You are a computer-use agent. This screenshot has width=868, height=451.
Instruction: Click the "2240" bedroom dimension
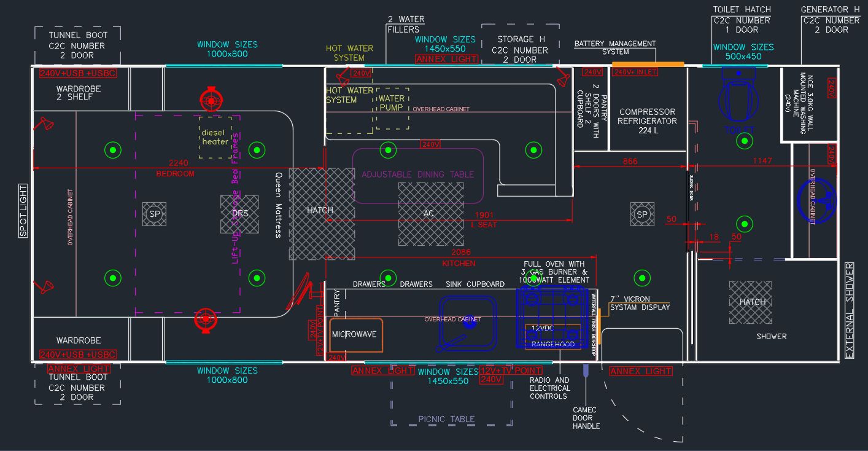tap(178, 163)
